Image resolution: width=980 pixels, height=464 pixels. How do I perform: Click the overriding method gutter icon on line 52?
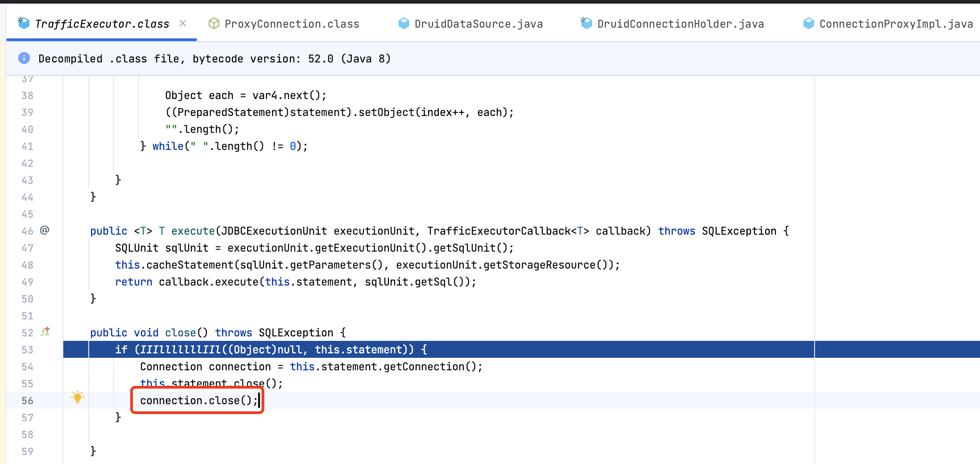(44, 331)
